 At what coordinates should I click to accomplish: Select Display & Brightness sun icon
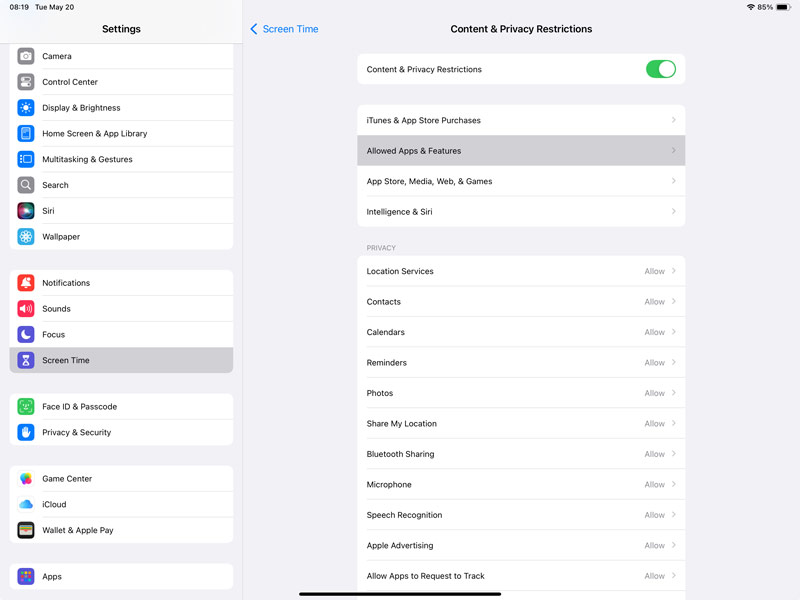click(26, 108)
